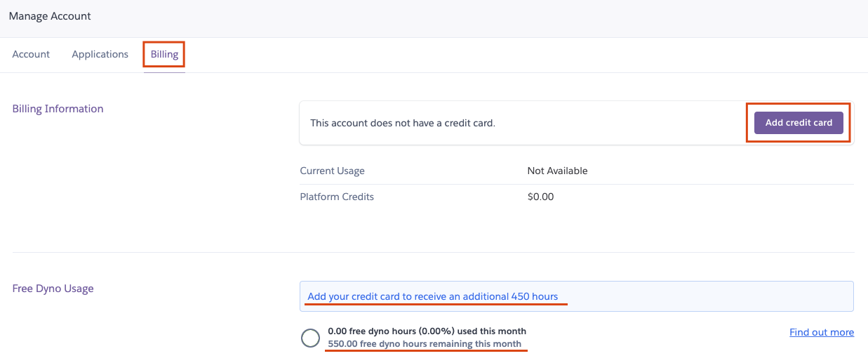Click the no credit card notice text
Image resolution: width=868 pixels, height=363 pixels.
click(x=403, y=123)
